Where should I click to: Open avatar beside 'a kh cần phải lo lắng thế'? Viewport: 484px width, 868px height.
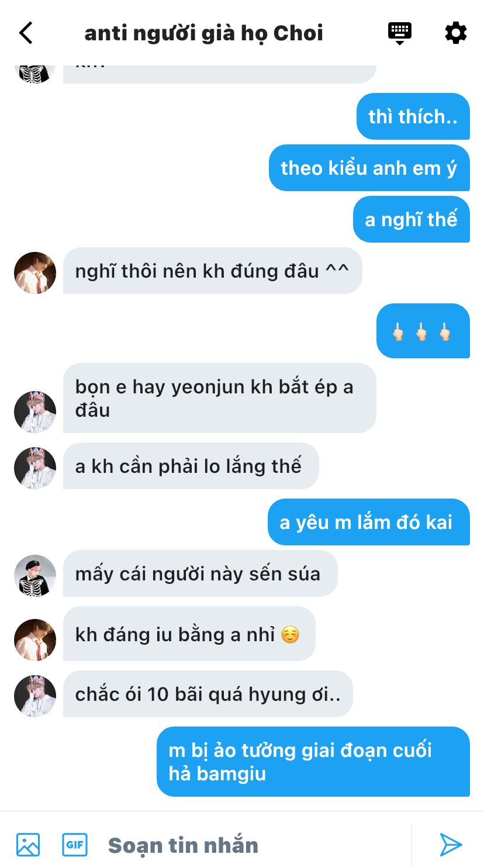(35, 468)
